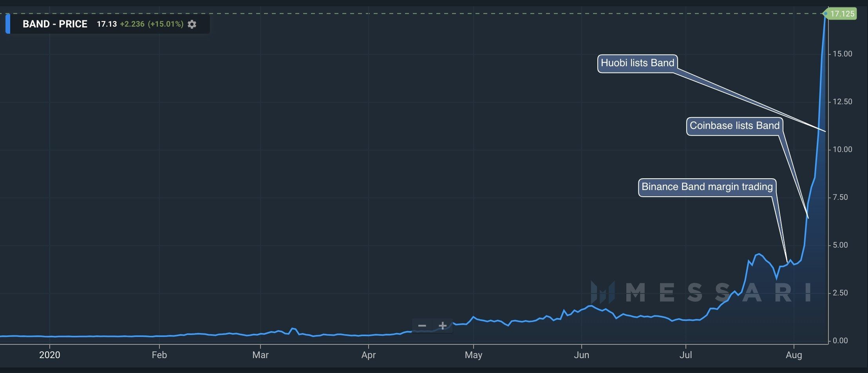
Task: Click the Jul label on time axis
Action: (x=685, y=355)
